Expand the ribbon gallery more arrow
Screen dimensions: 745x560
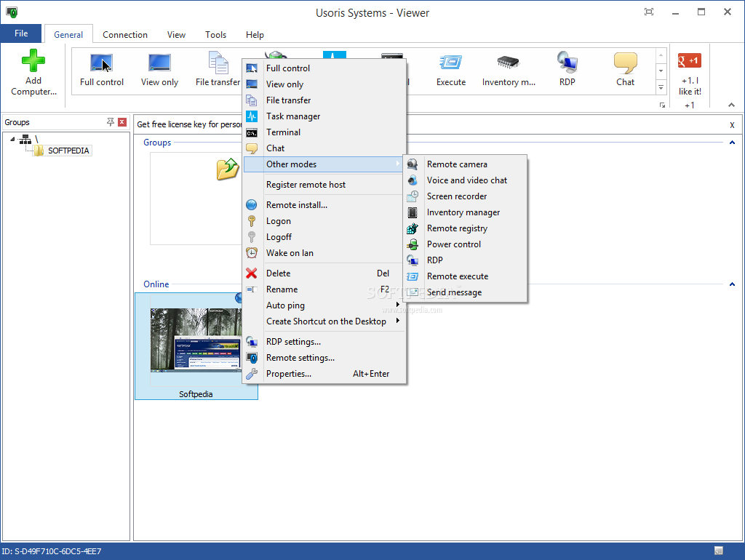click(x=661, y=87)
